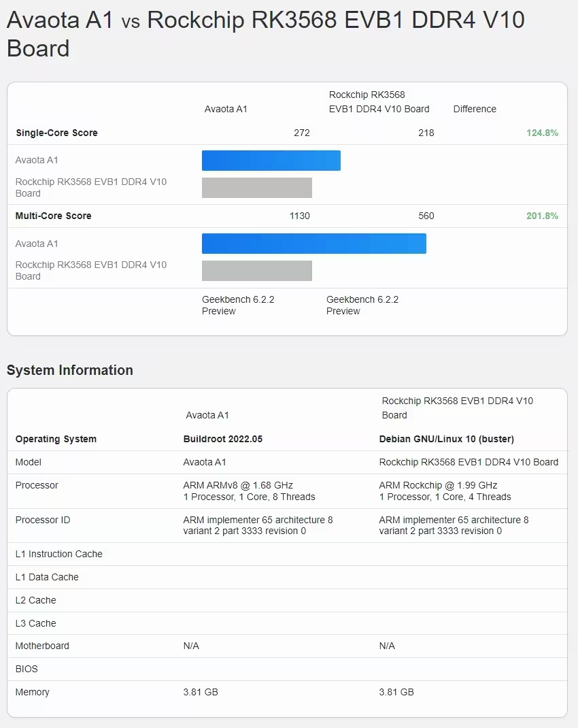578x728 pixels.
Task: Click the gray Multi-Core bar for Rockchip board
Action: click(256, 271)
